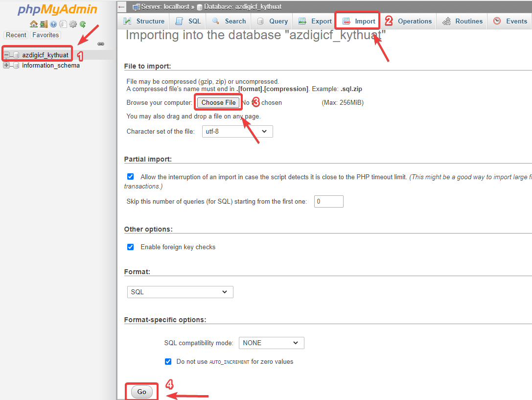Log out using the exit door icon
Viewport: 532px width, 400px height.
pos(44,24)
